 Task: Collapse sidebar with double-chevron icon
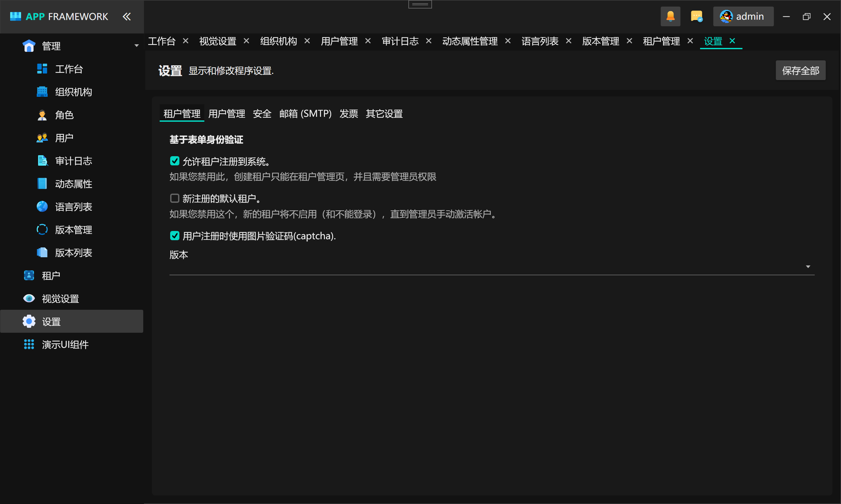[126, 16]
